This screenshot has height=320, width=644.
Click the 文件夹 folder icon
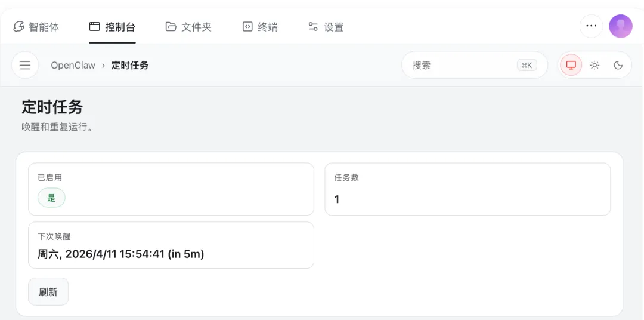(171, 27)
